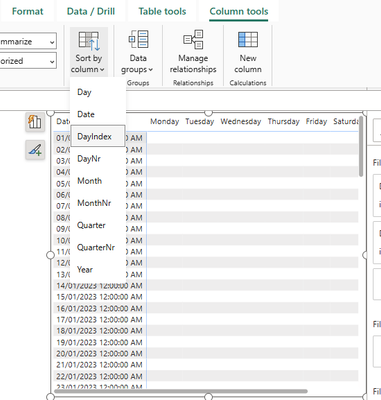Select DayNr in the sort menu
This screenshot has height=400, width=381.
98,159
